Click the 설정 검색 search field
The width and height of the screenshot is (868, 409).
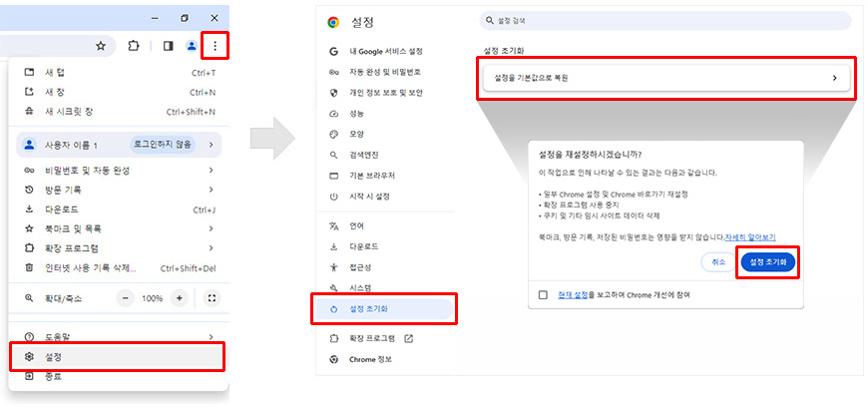click(665, 20)
